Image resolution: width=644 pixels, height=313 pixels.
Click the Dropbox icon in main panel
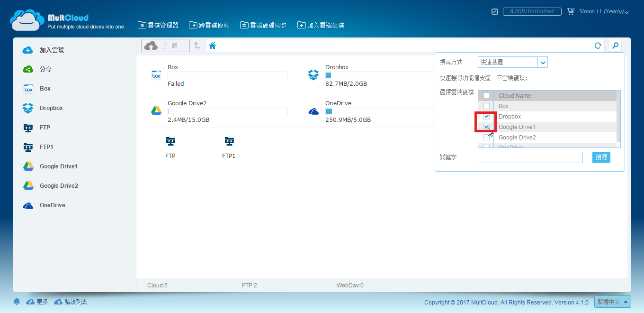tap(313, 75)
